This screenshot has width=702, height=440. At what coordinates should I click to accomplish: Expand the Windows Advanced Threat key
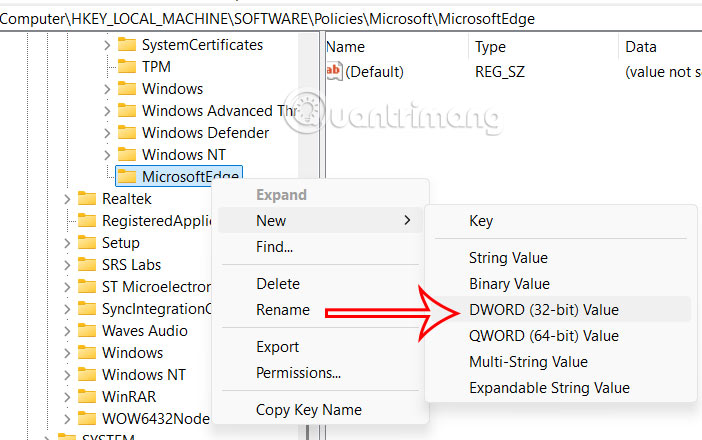[107, 111]
